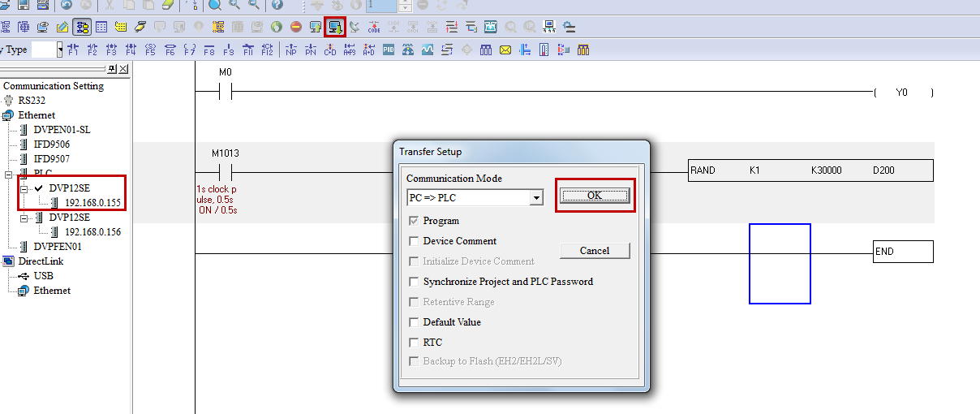Image resolution: width=980 pixels, height=414 pixels.
Task: Click the F1 normally-open contact icon
Action: pos(73,50)
